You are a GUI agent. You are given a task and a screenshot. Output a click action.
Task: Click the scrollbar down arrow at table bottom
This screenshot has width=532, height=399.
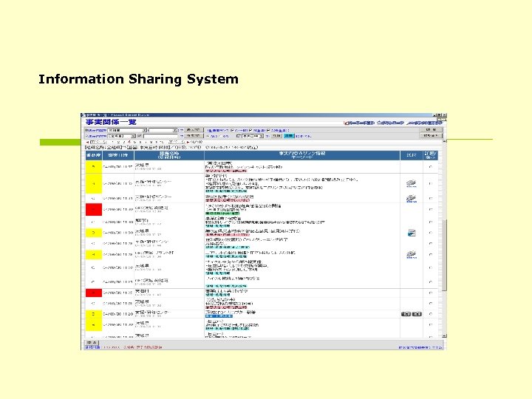pos(445,336)
